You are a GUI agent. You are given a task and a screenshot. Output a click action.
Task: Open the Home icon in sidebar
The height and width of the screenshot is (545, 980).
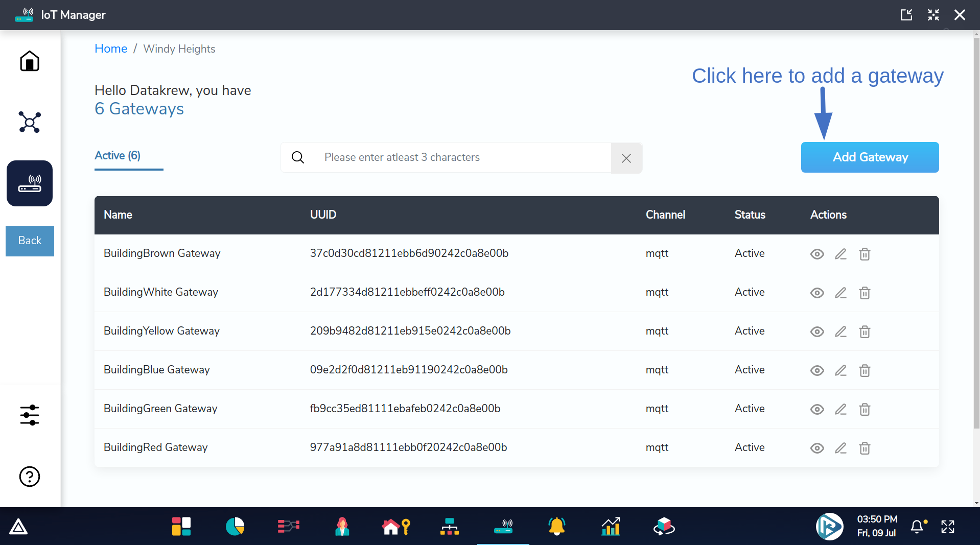(30, 61)
